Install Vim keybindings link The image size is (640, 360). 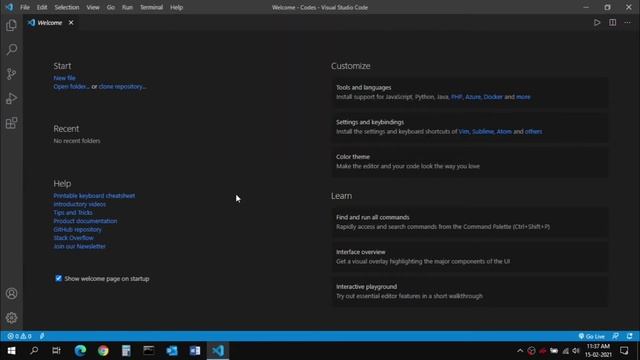click(x=464, y=131)
